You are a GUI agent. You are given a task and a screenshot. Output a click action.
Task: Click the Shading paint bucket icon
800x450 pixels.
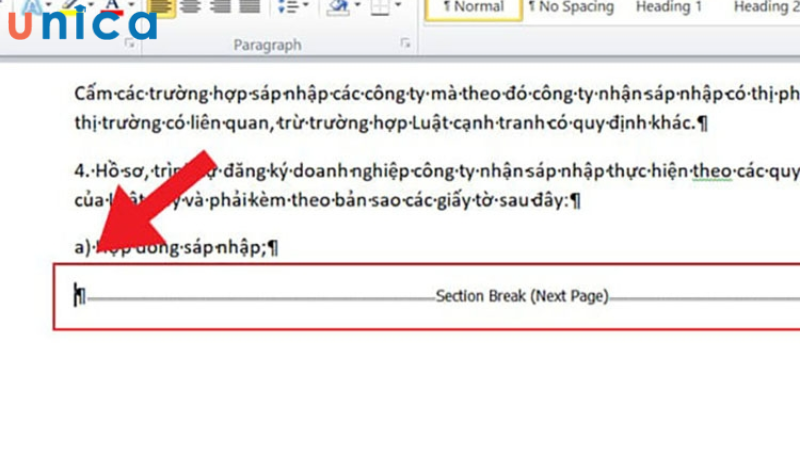point(338,7)
